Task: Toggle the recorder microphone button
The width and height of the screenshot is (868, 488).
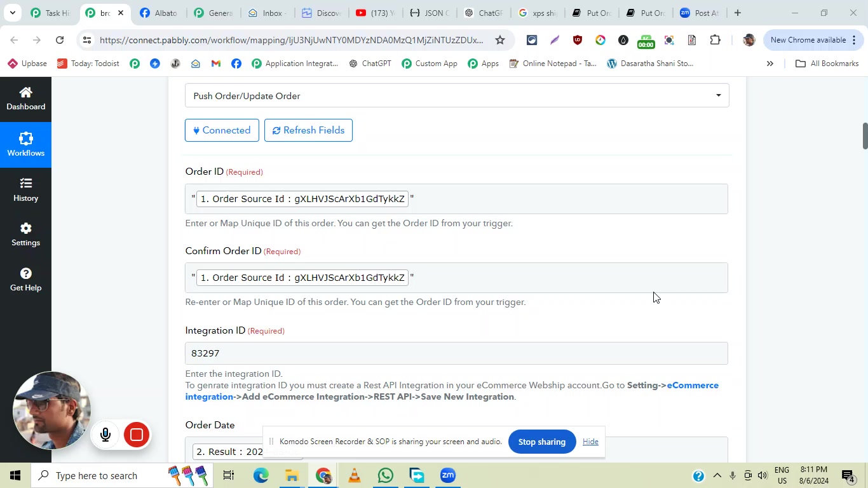Action: pyautogui.click(x=105, y=435)
